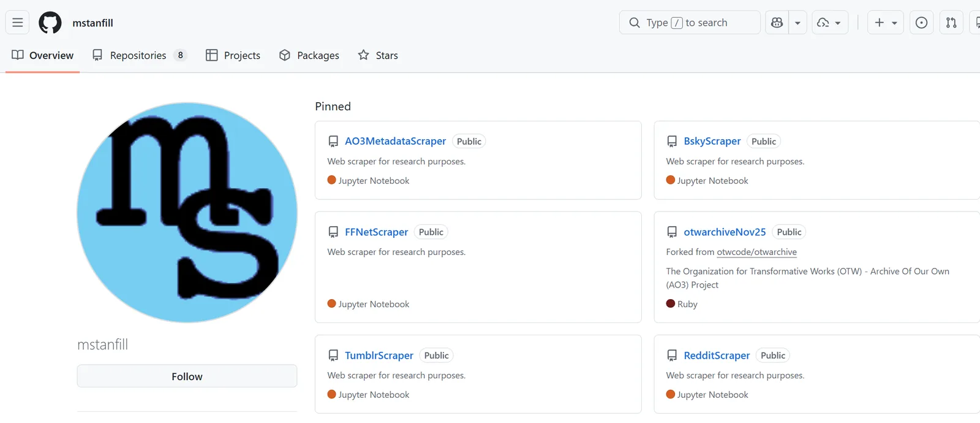
Task: Click repo icon beside TumblrScraper
Action: [x=333, y=356]
